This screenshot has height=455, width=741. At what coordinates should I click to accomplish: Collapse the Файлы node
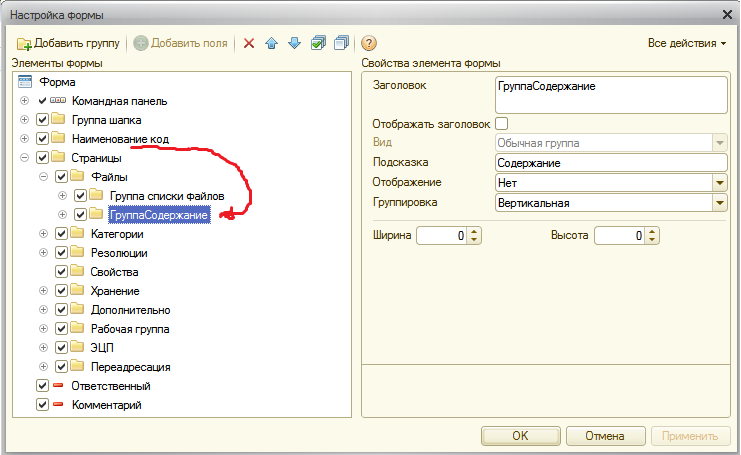pos(43,177)
